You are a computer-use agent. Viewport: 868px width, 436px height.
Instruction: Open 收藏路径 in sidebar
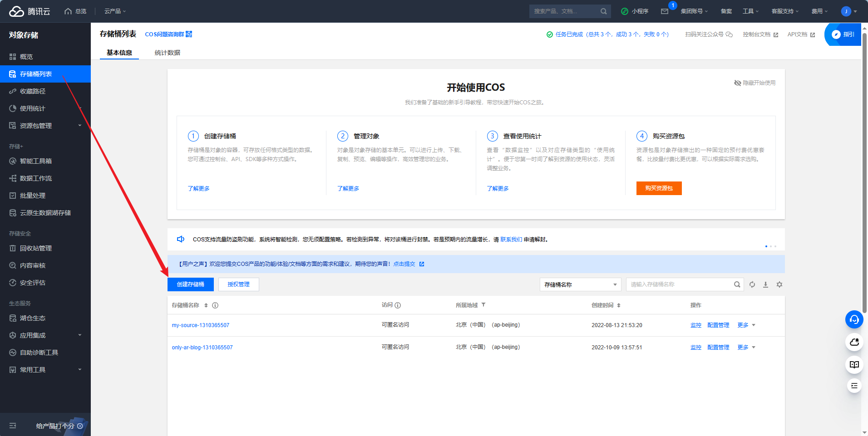pos(45,91)
